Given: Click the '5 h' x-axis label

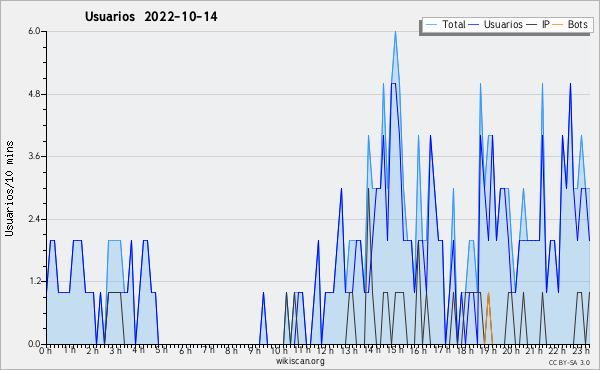Looking at the screenshot, I should (161, 350).
